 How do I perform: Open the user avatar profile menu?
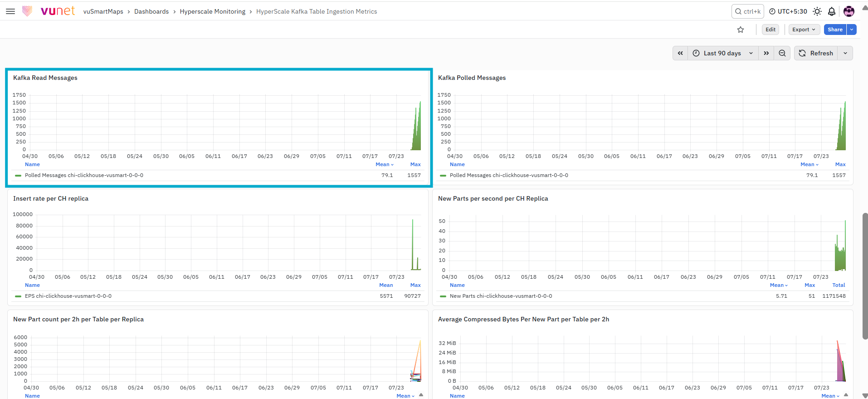pyautogui.click(x=849, y=11)
